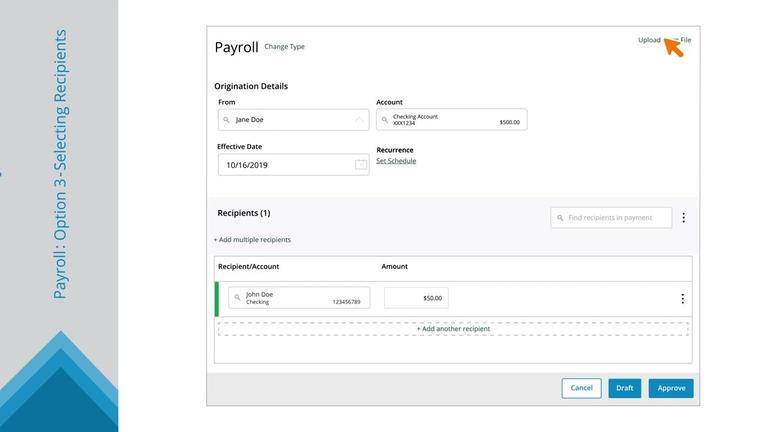Open Recipients section three-dot menu
The height and width of the screenshot is (432, 768).
pos(683,217)
